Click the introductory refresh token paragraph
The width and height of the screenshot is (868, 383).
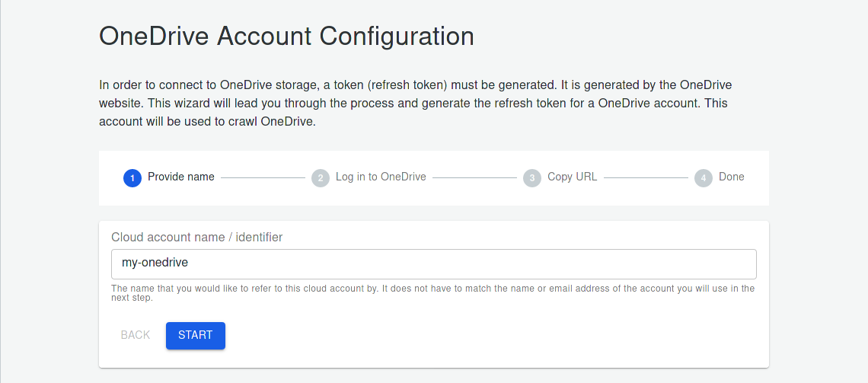coord(415,103)
